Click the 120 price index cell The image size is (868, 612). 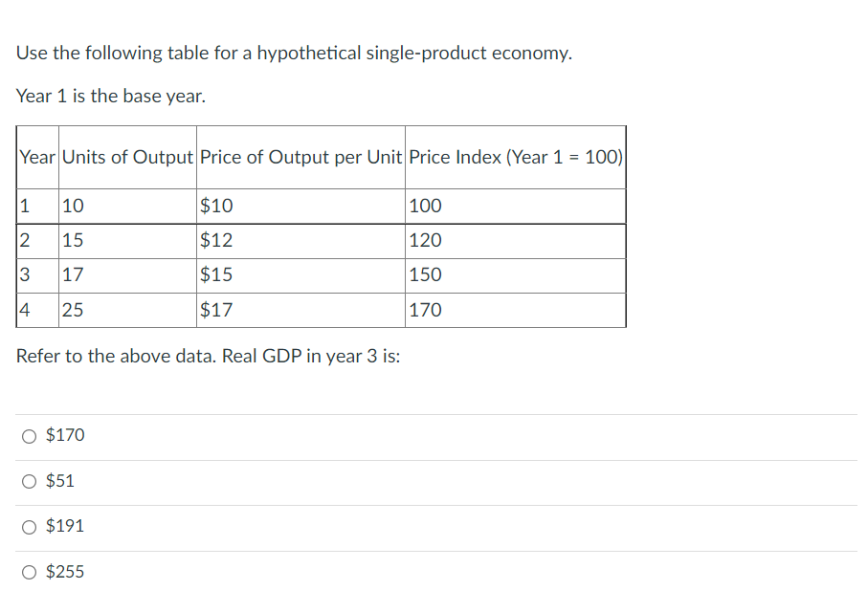point(424,240)
